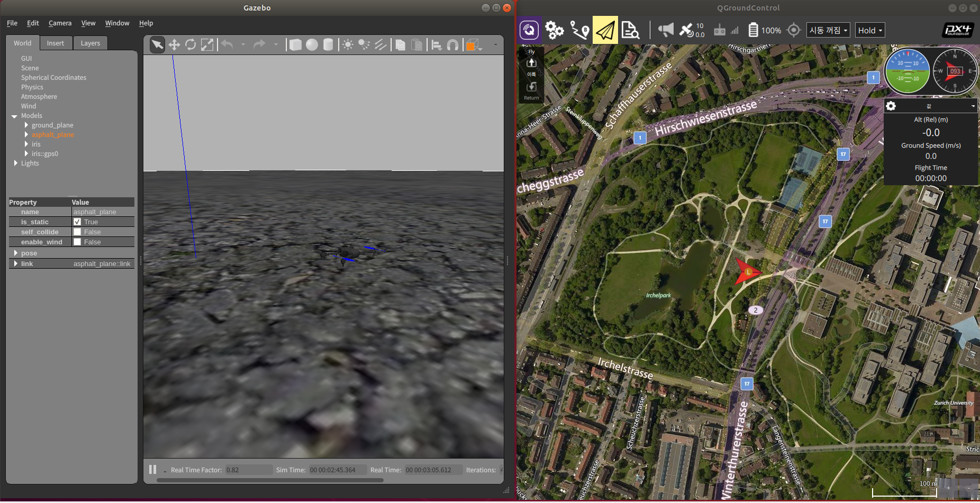This screenshot has height=503, width=980.
Task: Expand the ground_plane model
Action: [26, 125]
